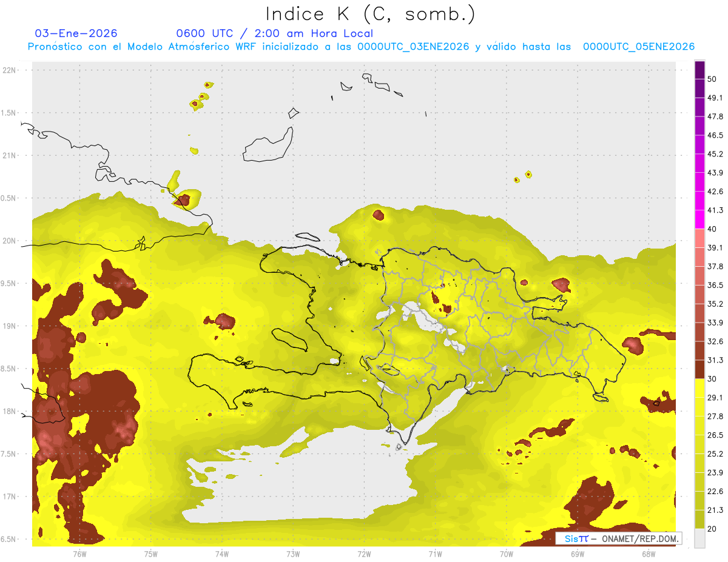Click the "32.6" color scale value
This screenshot has height=562, width=728.
coord(716,341)
